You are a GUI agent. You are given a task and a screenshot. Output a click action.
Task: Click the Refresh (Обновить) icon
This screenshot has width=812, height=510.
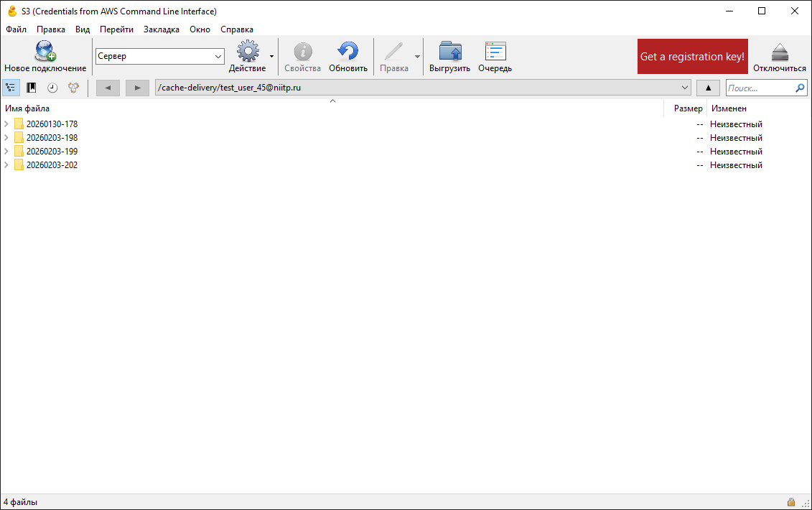click(x=348, y=52)
